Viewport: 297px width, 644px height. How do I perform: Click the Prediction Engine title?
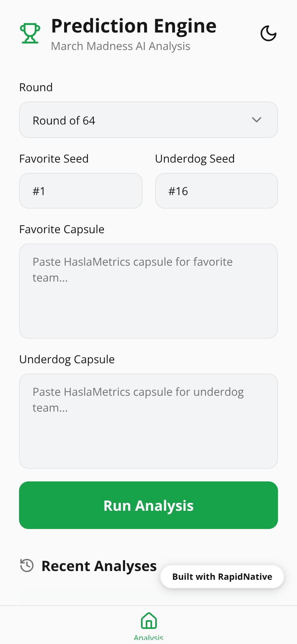[133, 26]
